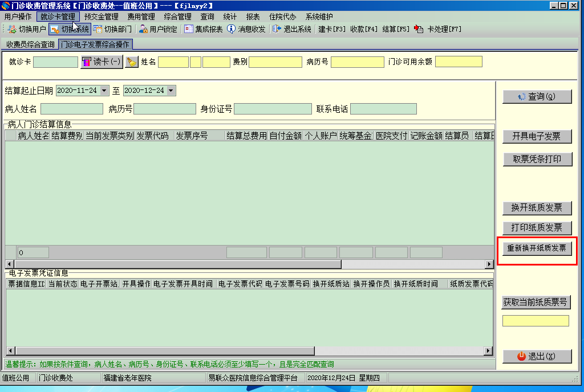The width and height of the screenshot is (584, 392).
Task: Click 结算[F5] toolbar item
Action: [396, 29]
